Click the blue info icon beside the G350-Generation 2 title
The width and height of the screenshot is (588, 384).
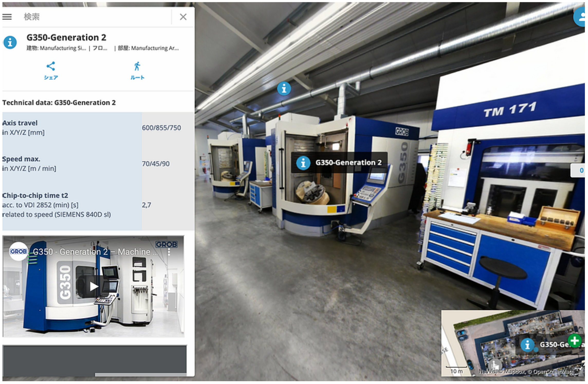[x=10, y=42]
